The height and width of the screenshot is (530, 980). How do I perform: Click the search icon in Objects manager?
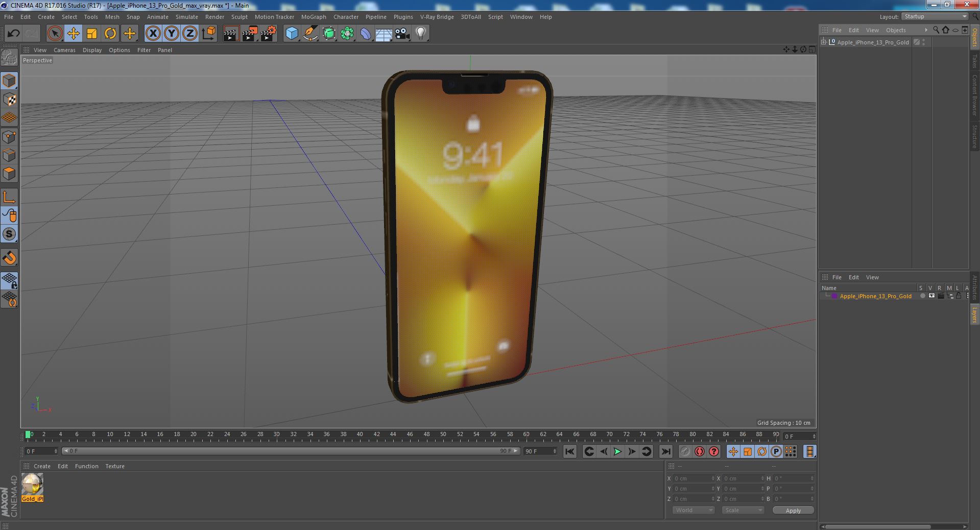[936, 30]
